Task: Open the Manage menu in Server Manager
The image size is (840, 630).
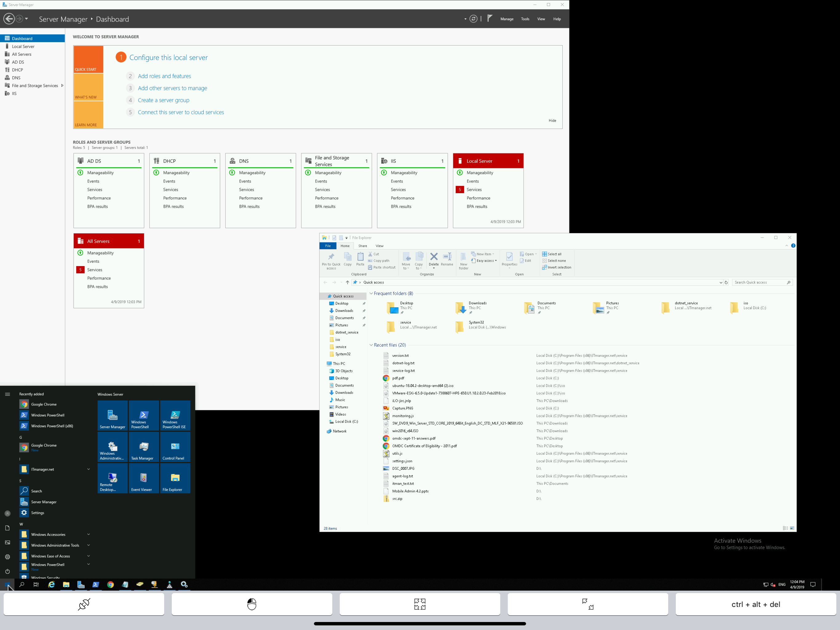Action: (507, 19)
